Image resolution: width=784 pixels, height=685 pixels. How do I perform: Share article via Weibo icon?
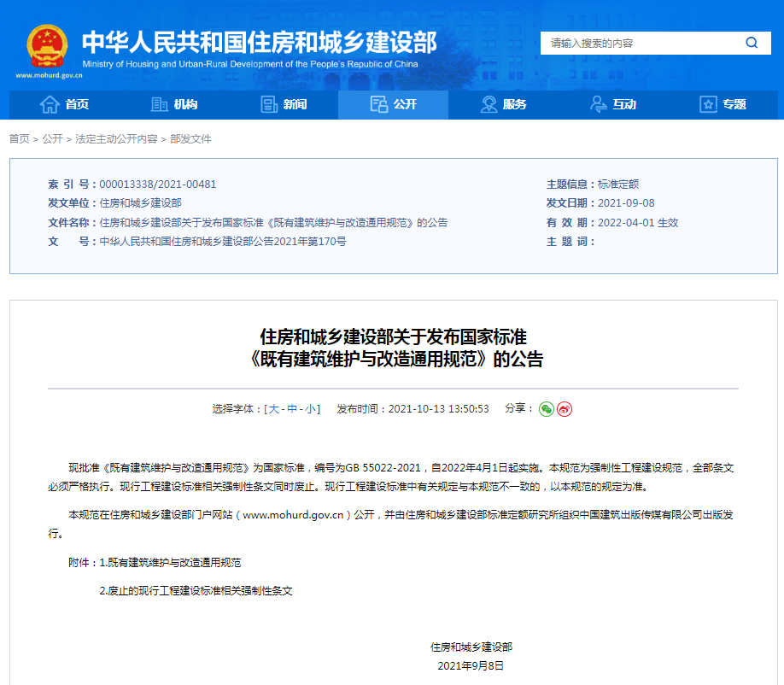click(565, 409)
